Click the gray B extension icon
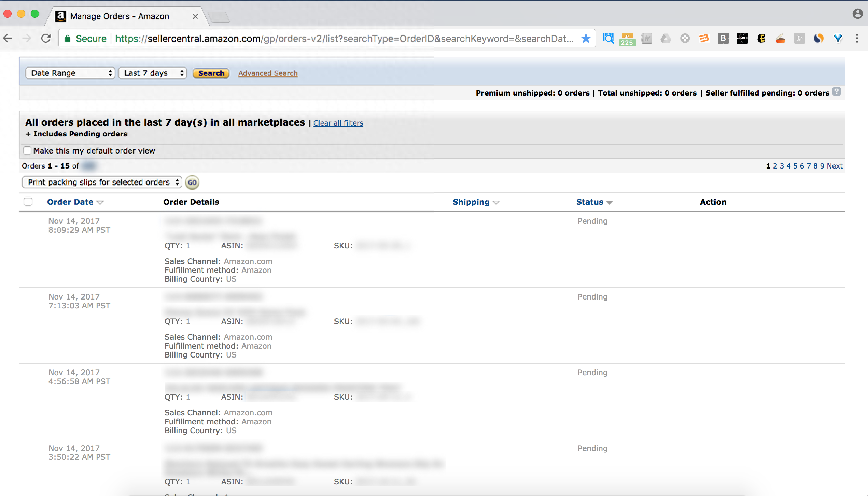 click(723, 39)
